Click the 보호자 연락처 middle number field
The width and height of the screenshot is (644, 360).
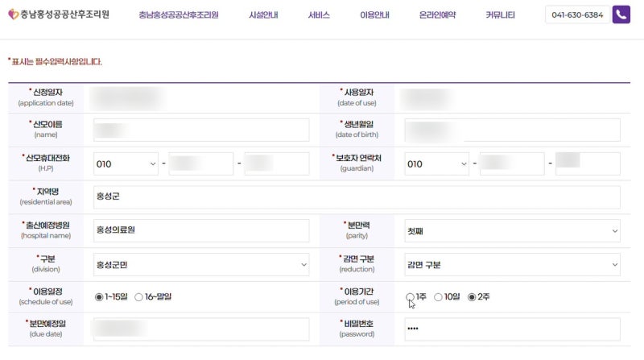[x=512, y=164]
